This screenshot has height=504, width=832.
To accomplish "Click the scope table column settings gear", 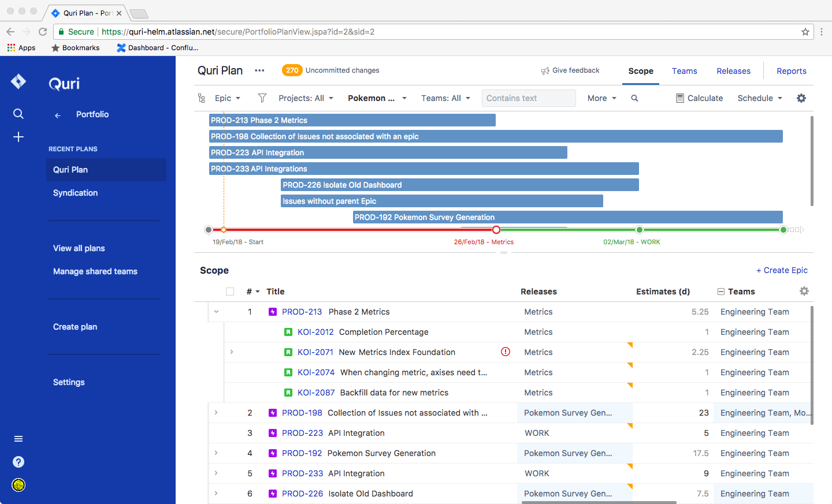I will coord(804,292).
